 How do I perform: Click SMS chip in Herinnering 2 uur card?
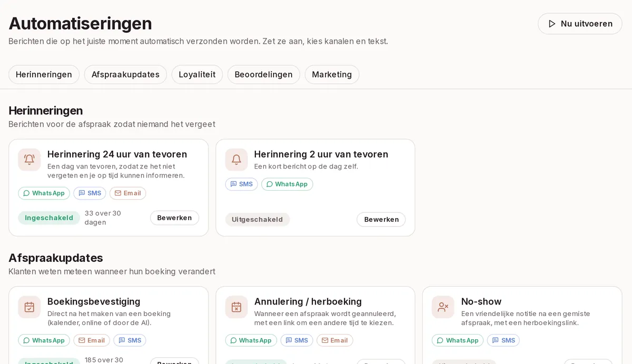[x=241, y=184]
